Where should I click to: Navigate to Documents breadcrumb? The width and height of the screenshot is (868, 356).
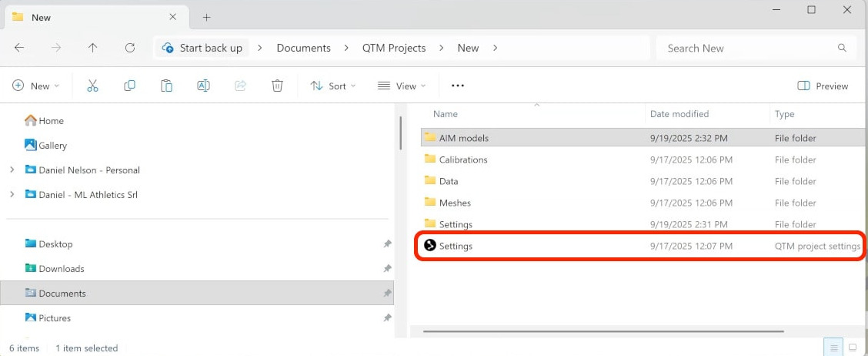click(x=303, y=49)
